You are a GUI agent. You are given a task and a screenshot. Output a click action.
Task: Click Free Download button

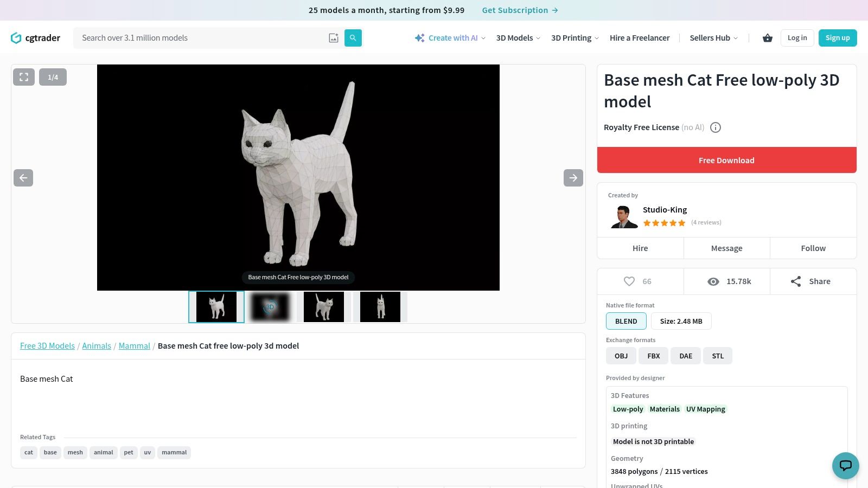[x=727, y=160]
